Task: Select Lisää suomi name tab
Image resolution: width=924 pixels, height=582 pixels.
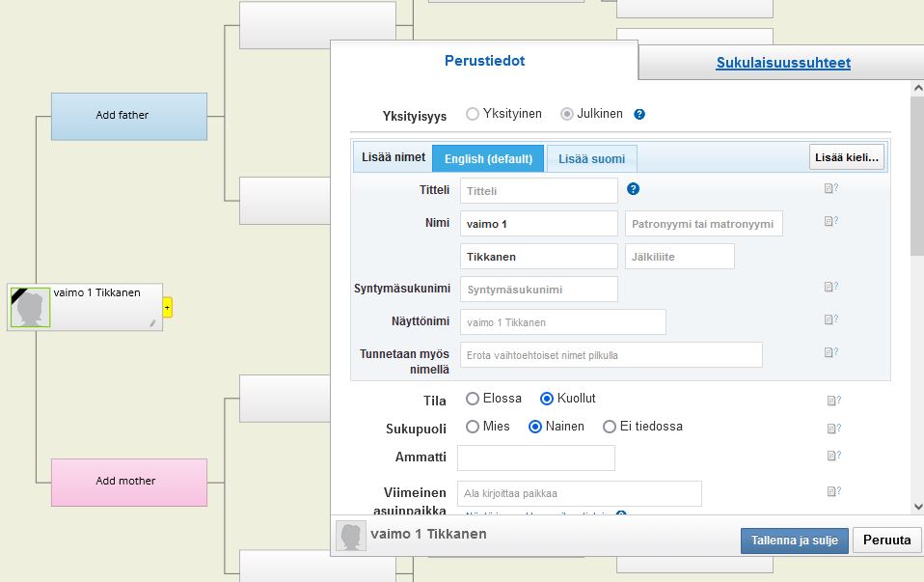Action: [x=591, y=158]
